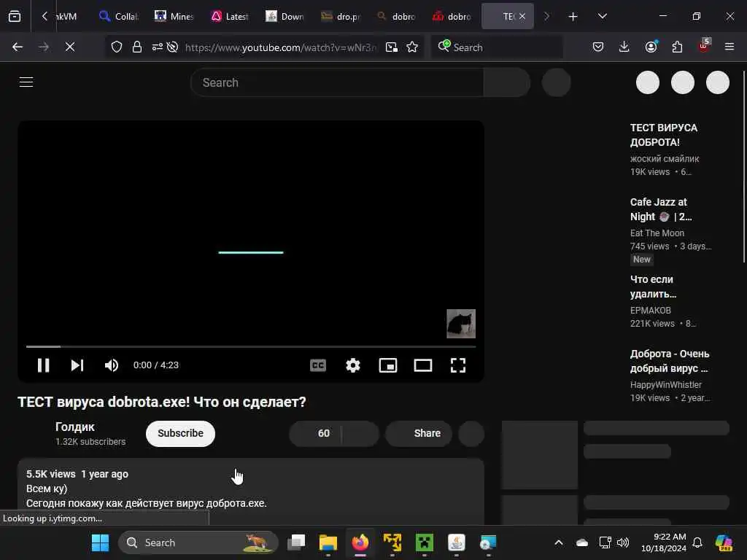Toggle closed captions CC
The height and width of the screenshot is (560, 747).
pos(318,365)
